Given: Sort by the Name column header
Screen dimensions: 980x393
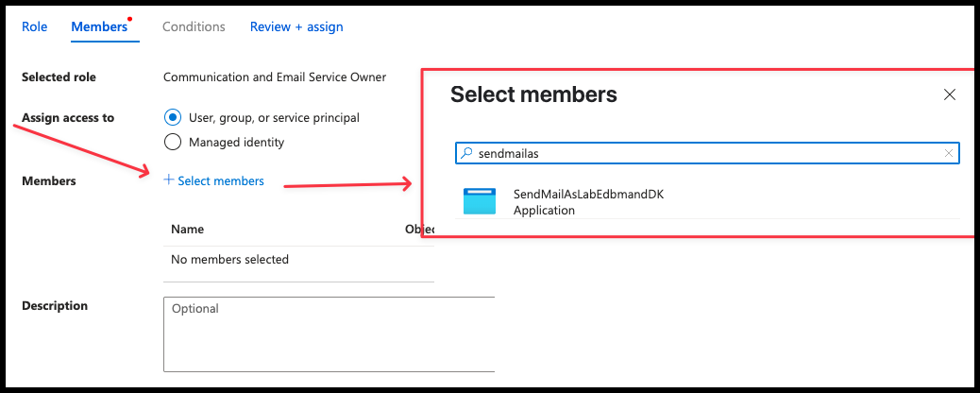Looking at the screenshot, I should click(x=188, y=229).
